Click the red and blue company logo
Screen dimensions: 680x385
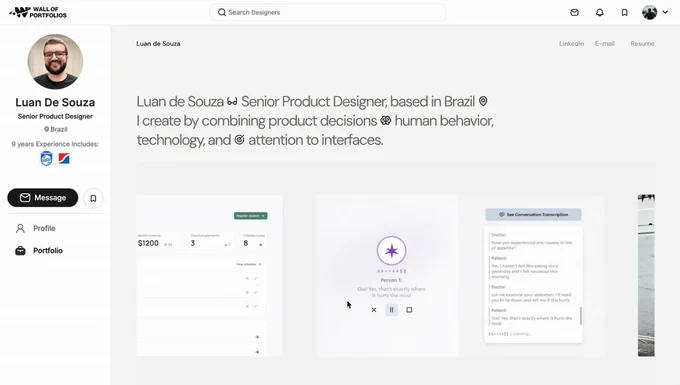(64, 159)
